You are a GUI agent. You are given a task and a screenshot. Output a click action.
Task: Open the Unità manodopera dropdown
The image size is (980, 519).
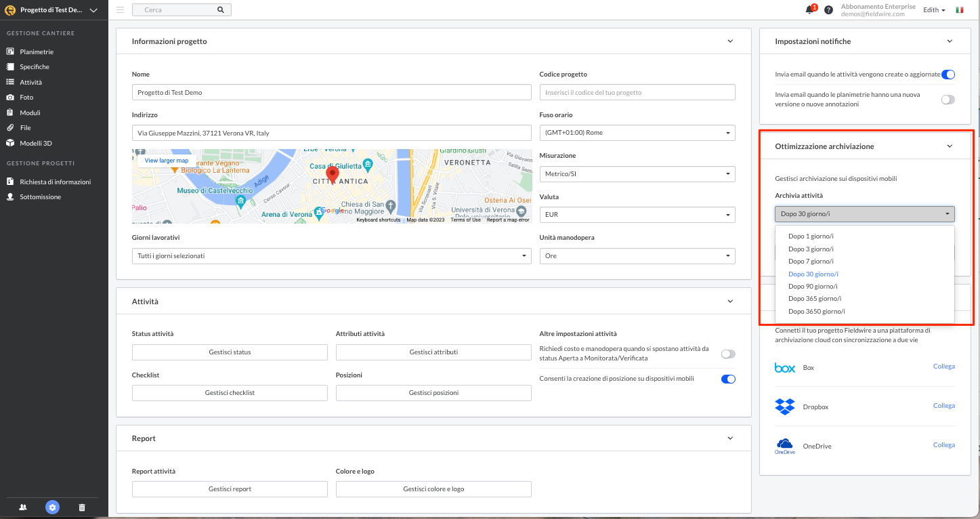(x=637, y=256)
